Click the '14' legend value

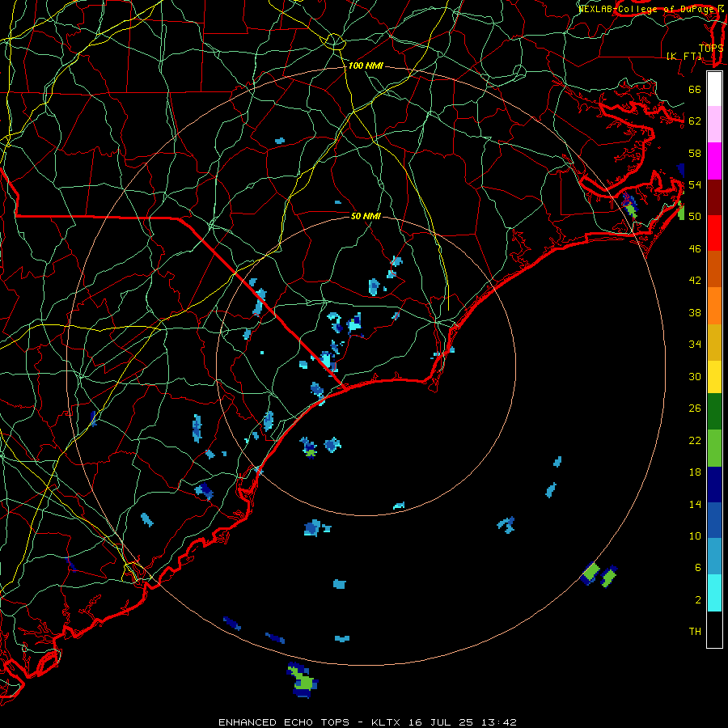click(x=695, y=504)
